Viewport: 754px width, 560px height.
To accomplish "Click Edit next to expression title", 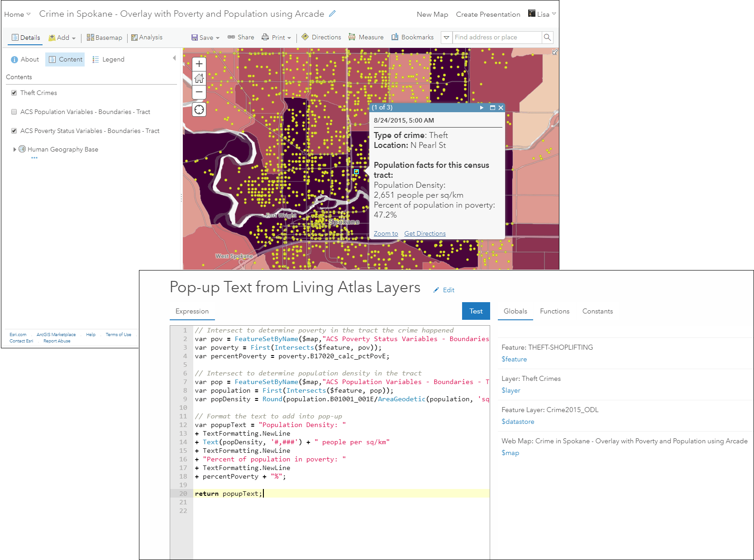I will coord(444,290).
